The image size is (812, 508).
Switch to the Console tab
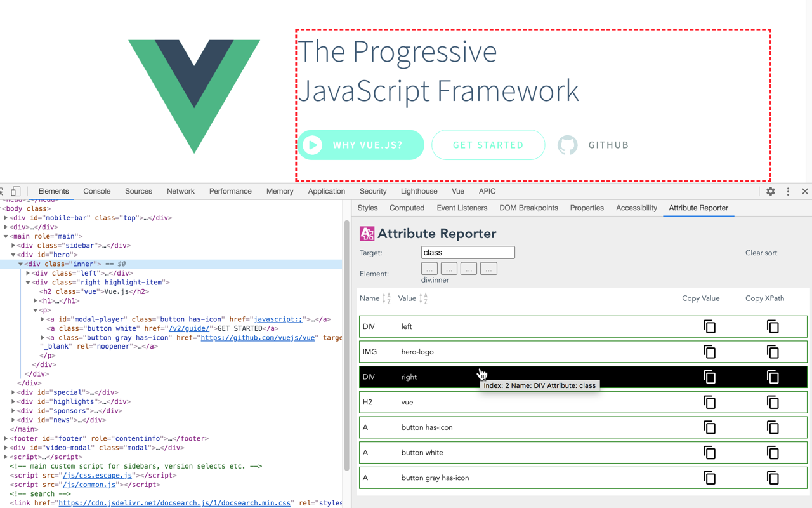[97, 191]
